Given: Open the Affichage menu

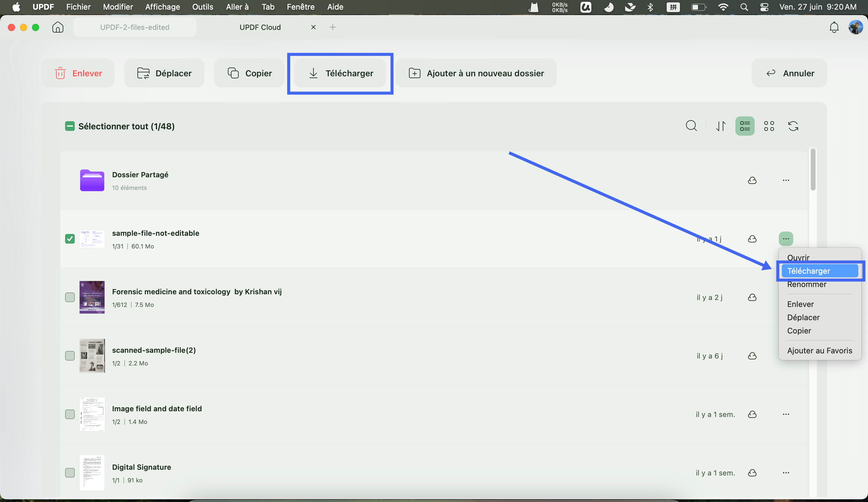Looking at the screenshot, I should click(x=162, y=7).
